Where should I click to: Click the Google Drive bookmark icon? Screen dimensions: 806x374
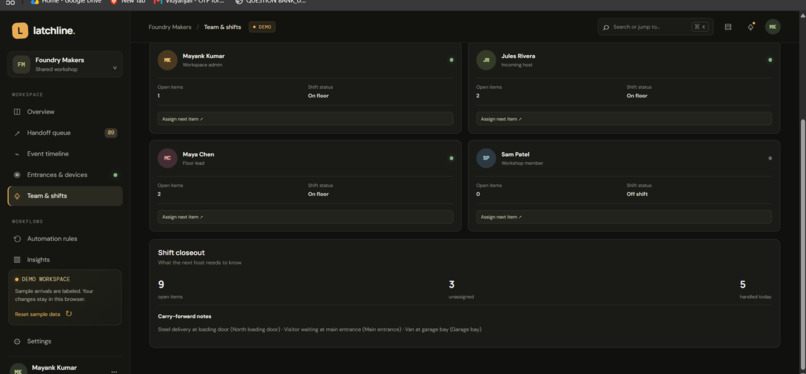pyautogui.click(x=35, y=2)
